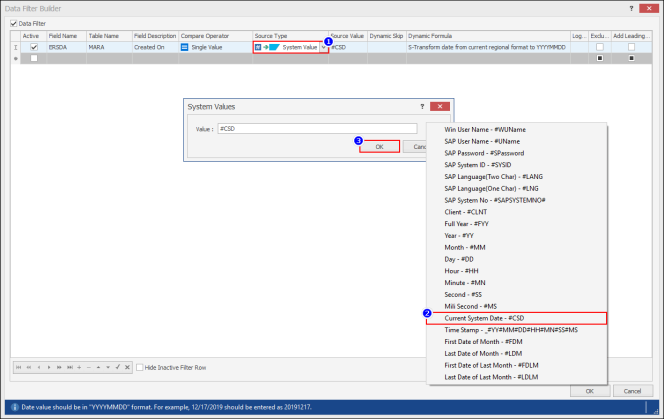Click the MARA table name cell
Screen dimensions: 664x419
click(109, 47)
